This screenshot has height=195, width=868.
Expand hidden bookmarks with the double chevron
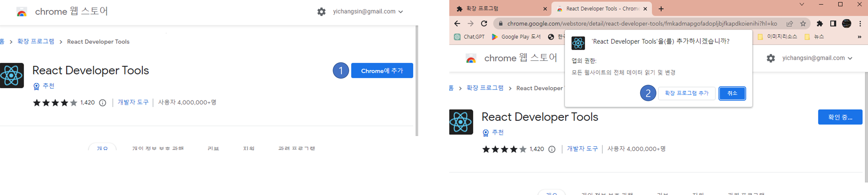tap(859, 37)
